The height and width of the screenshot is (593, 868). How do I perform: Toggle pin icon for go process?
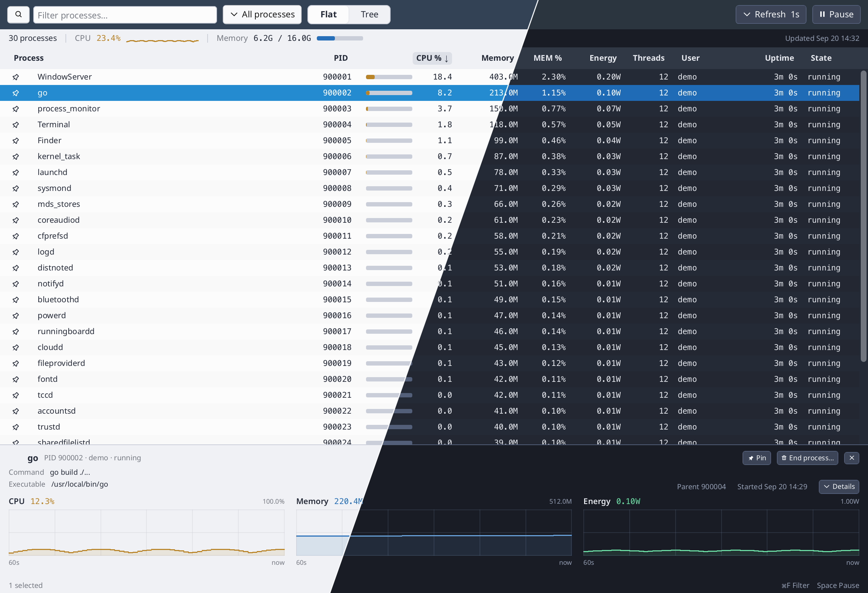tap(16, 93)
